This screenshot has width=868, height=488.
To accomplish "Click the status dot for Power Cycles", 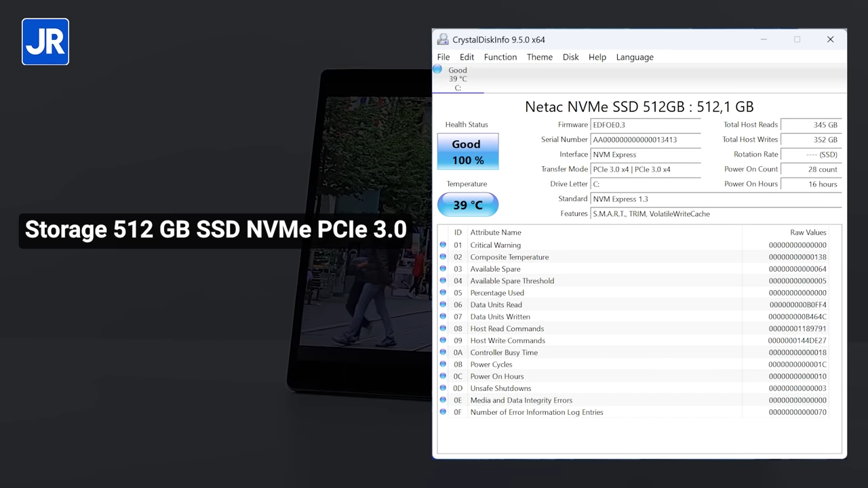I will click(x=443, y=364).
